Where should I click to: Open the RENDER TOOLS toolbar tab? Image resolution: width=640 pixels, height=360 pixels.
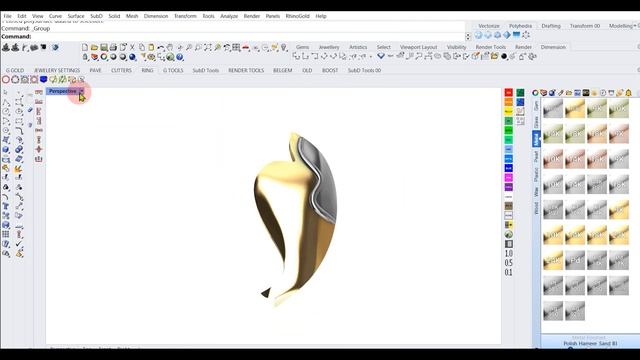[246, 70]
